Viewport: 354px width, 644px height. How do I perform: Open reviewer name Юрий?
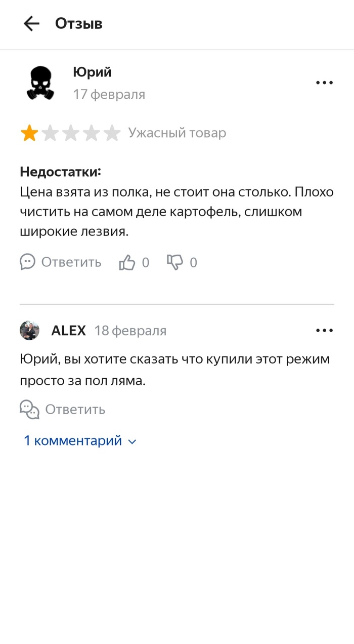(x=92, y=72)
